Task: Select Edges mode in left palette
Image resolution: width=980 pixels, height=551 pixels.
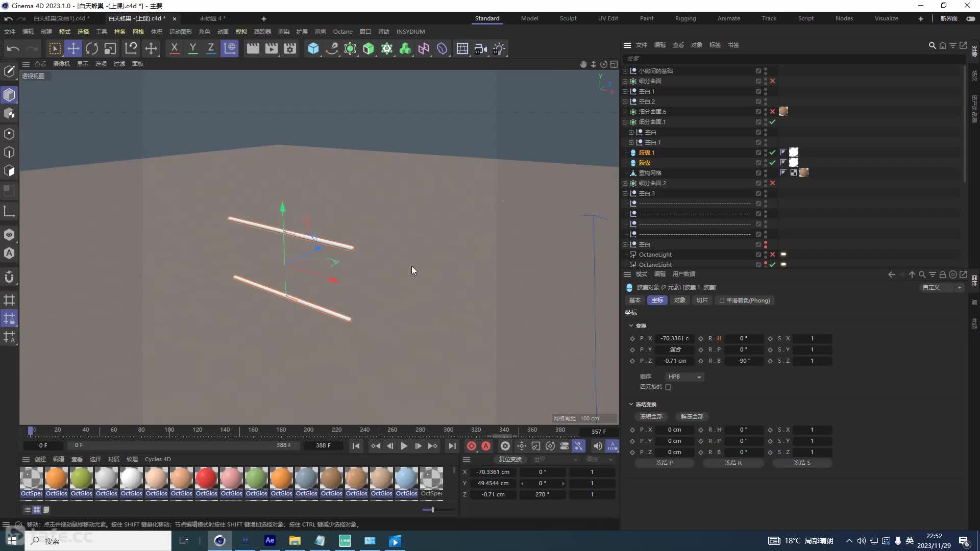Action: [9, 152]
